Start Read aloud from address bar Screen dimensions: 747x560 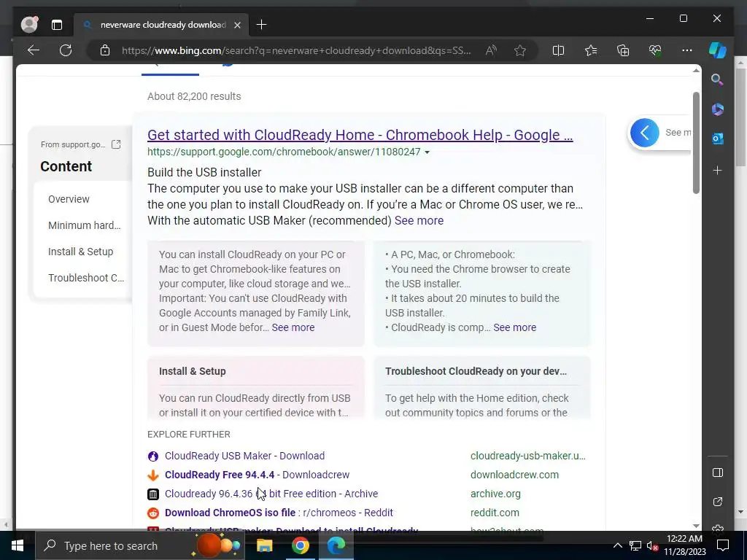491,50
